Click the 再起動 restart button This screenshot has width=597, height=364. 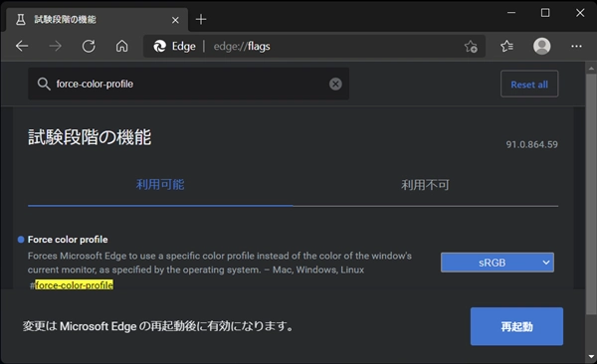pos(516,326)
